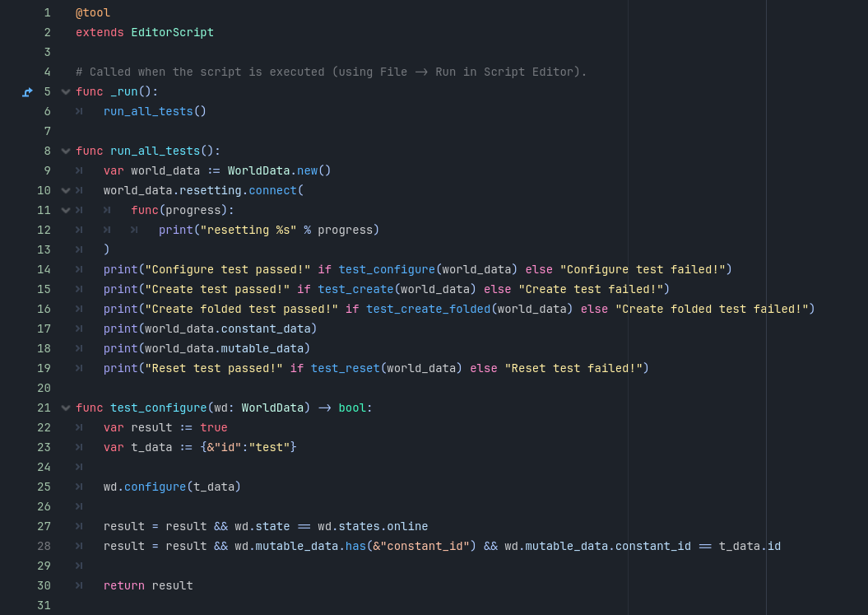Click the innermost indent marker on line 12
Screen dimensions: 868x615
click(x=134, y=230)
